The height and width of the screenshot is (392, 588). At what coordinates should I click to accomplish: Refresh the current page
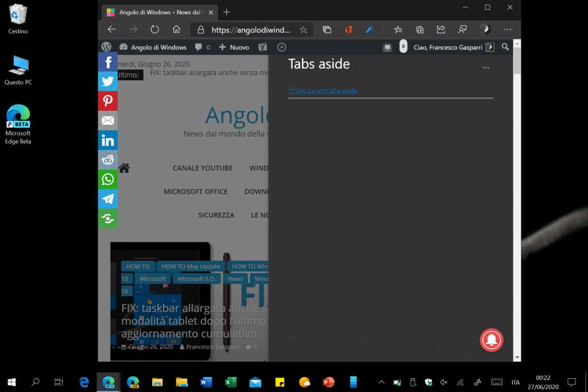(154, 30)
